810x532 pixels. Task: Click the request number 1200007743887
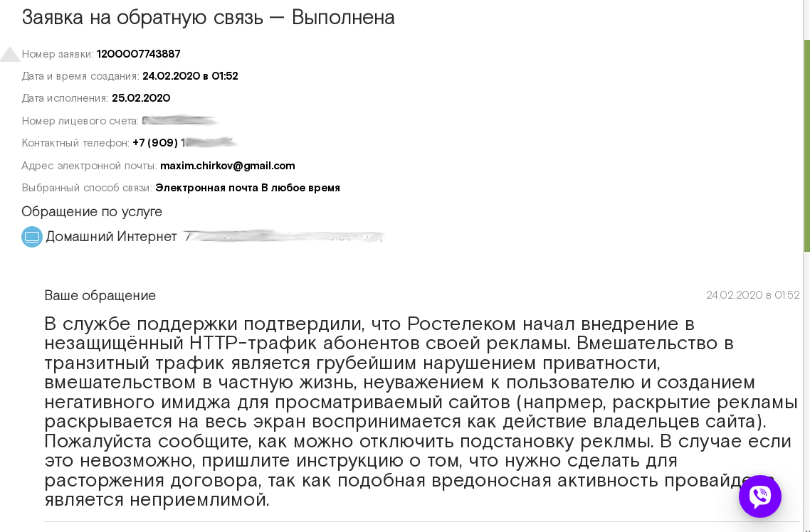[139, 54]
